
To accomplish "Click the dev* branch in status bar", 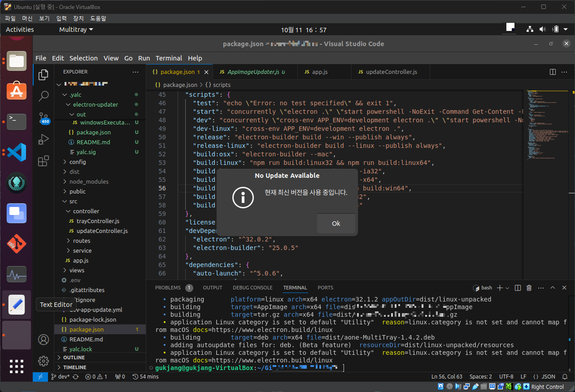I will [60, 377].
